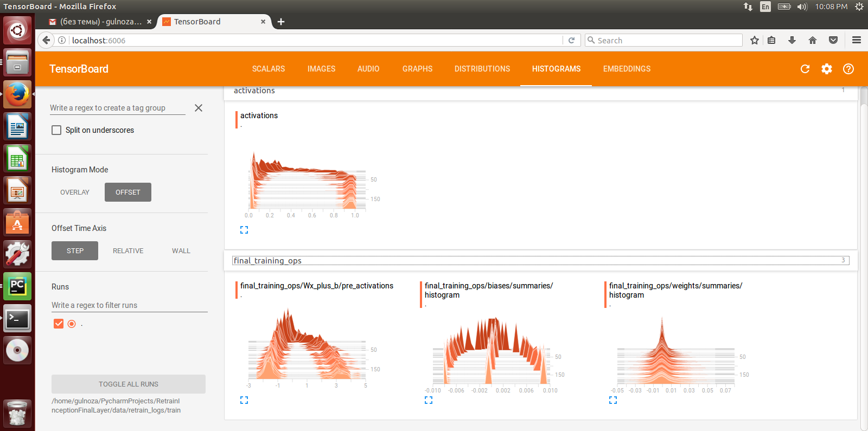Enable Split on underscores checkbox
The height and width of the screenshot is (431, 868).
(x=56, y=130)
